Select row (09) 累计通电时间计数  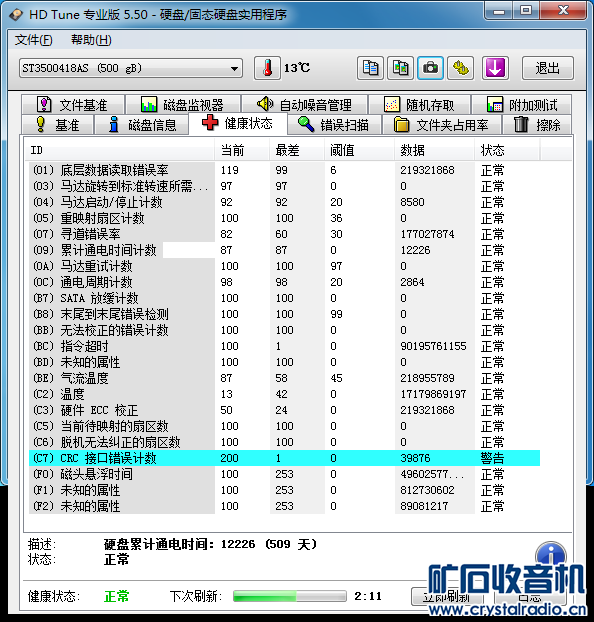tap(284, 250)
